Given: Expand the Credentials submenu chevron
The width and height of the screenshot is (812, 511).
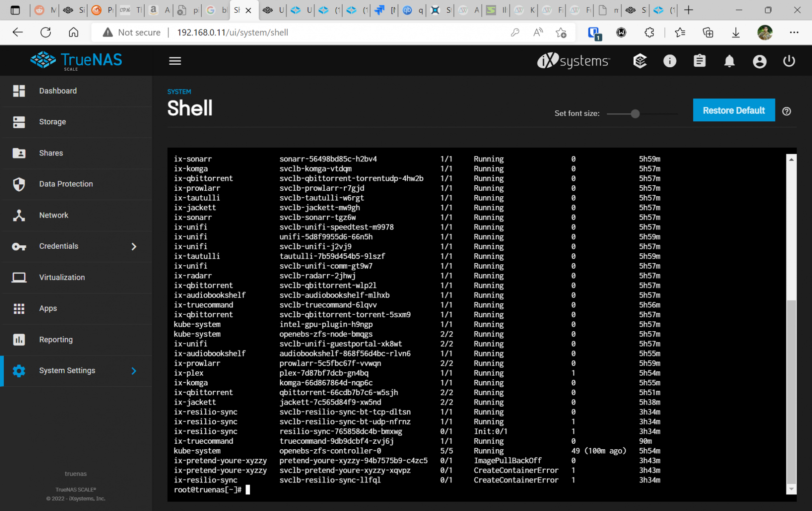Looking at the screenshot, I should pos(134,247).
